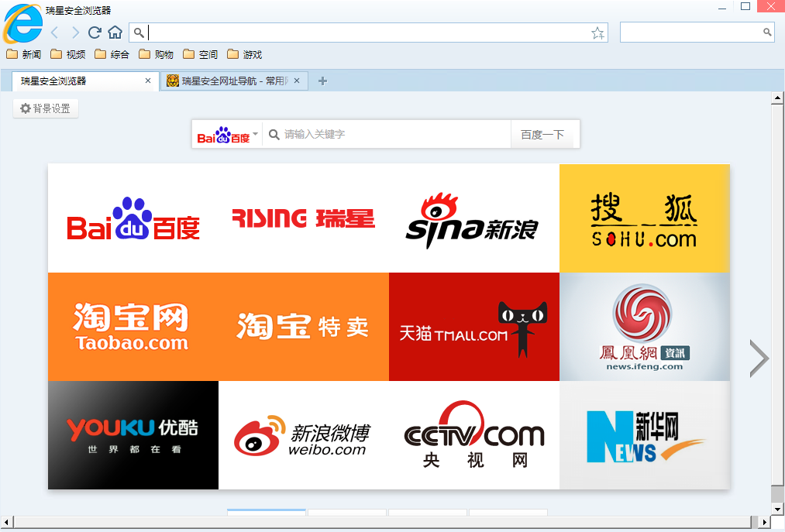This screenshot has height=532, width=785.
Task: Visit Taobao from its site tile
Action: [133, 326]
